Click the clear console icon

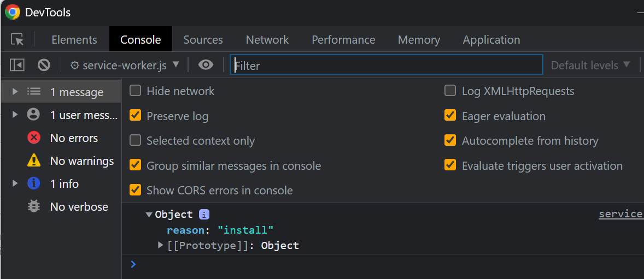[x=44, y=65]
